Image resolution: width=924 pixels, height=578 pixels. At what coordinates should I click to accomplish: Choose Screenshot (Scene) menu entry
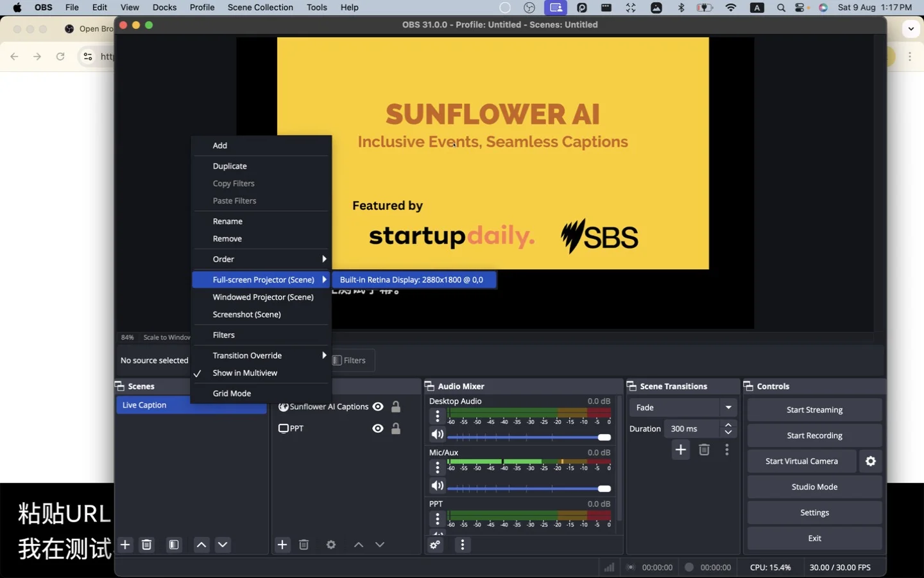pos(261,315)
